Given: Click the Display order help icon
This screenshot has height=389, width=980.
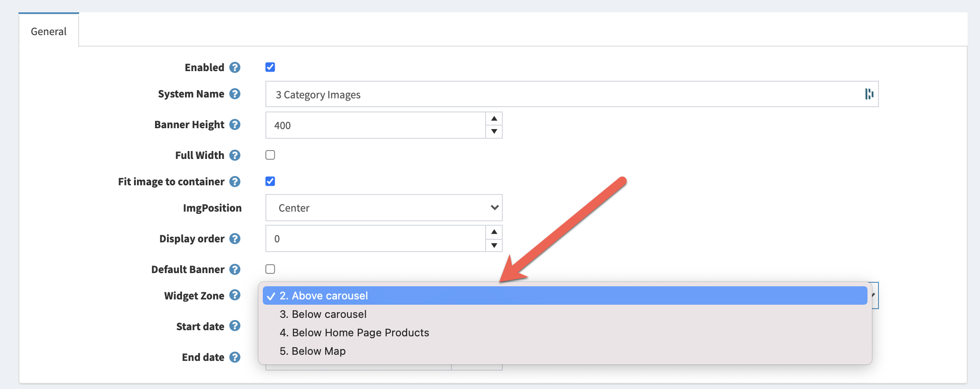Looking at the screenshot, I should [x=235, y=239].
